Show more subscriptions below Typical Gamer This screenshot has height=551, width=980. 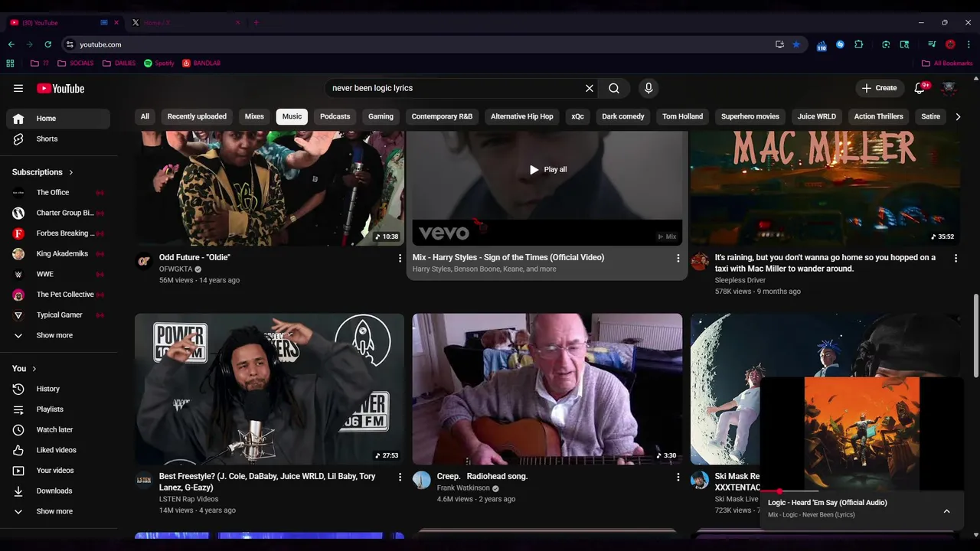pos(58,335)
